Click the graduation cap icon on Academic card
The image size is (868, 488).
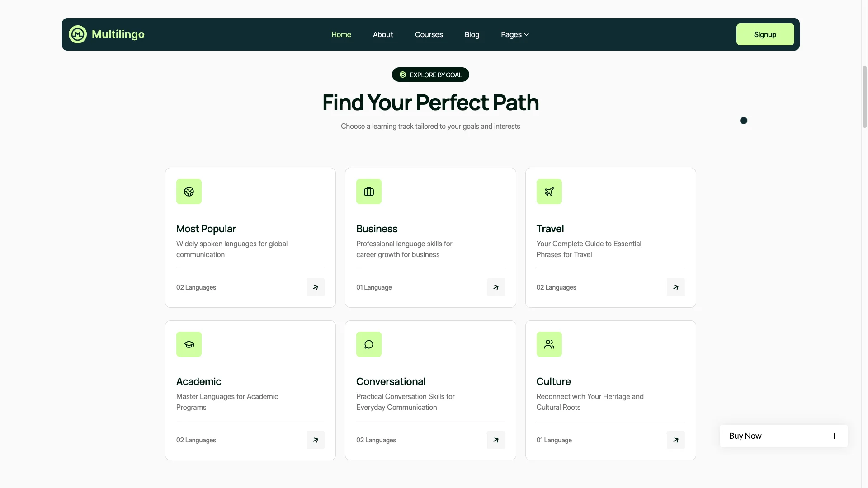[x=189, y=344]
